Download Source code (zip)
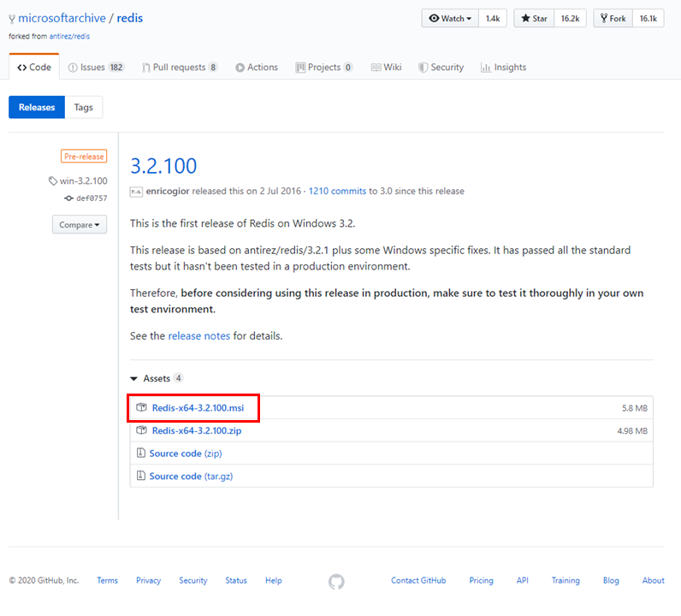Screen dimensions: 681x616 click(x=186, y=453)
